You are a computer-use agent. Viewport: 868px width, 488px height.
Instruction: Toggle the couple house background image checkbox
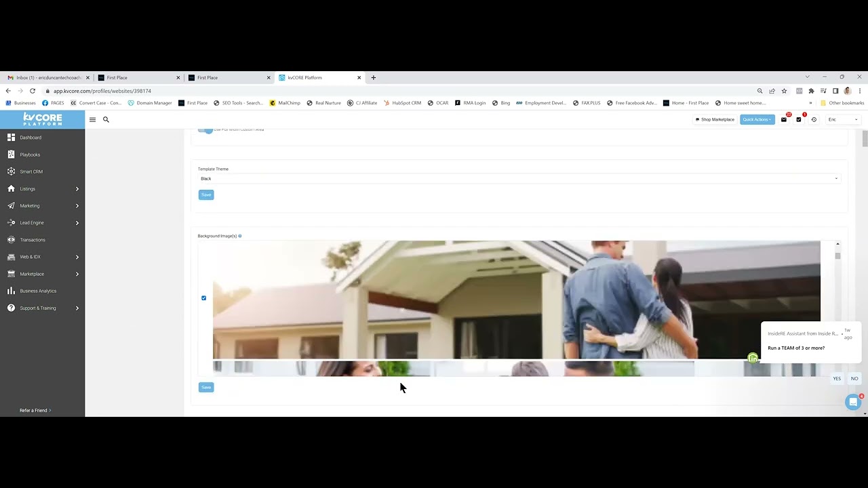[203, 298]
